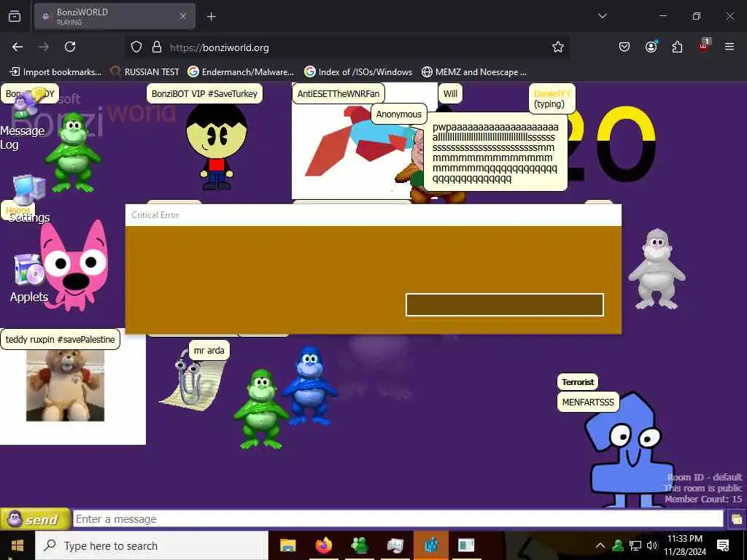Open Firefox from the taskbar
Viewport: 747px width, 560px height.
click(323, 545)
